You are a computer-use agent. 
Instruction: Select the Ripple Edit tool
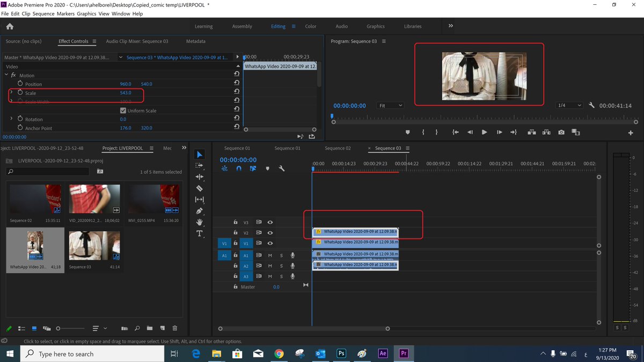[x=199, y=177]
